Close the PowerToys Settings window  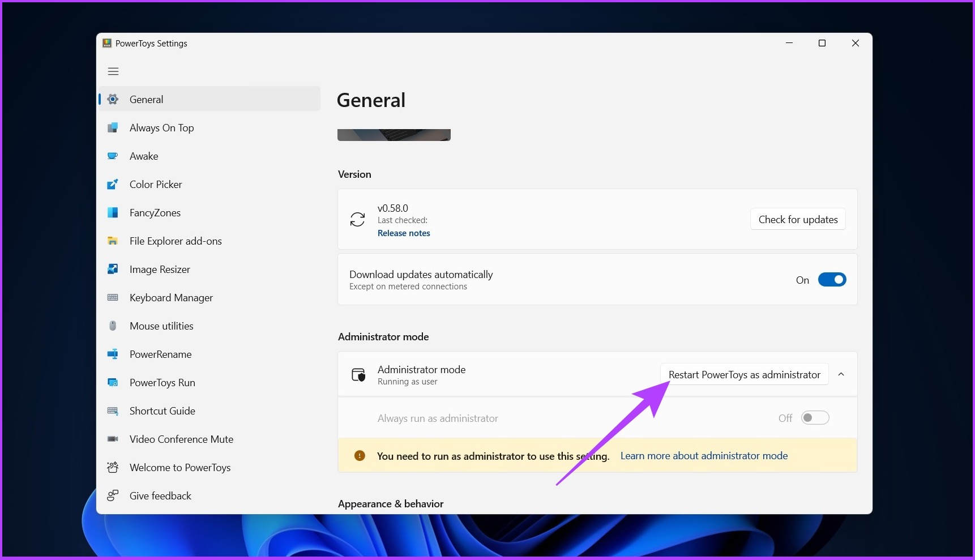point(856,43)
